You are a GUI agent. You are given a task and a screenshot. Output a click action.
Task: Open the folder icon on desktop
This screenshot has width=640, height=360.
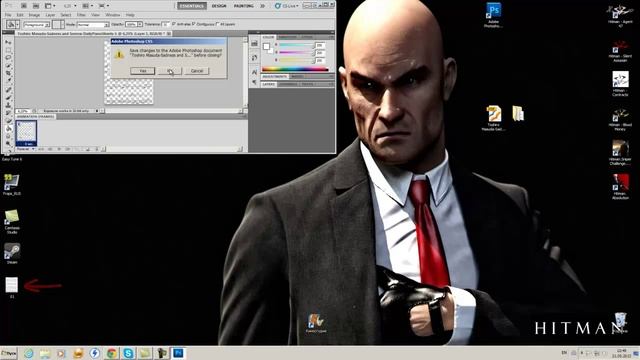[518, 113]
